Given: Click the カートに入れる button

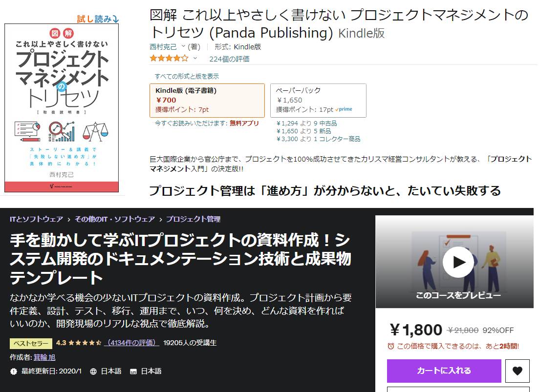Looking at the screenshot, I should [444, 371].
